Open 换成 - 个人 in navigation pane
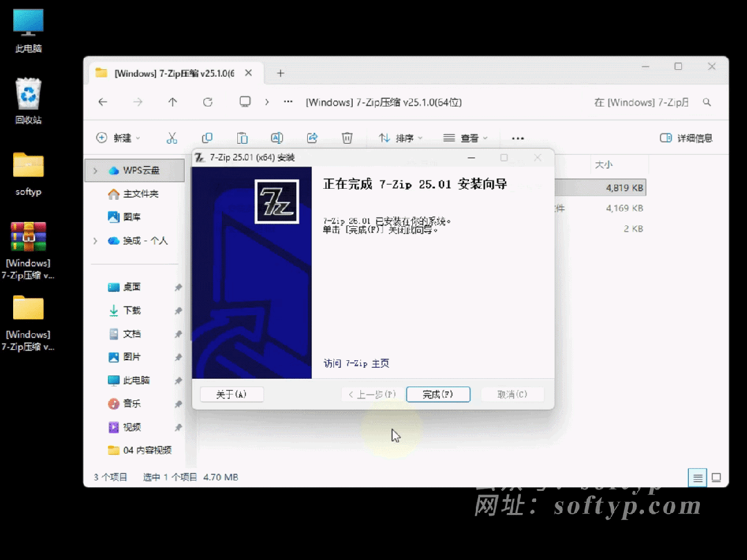 138,241
